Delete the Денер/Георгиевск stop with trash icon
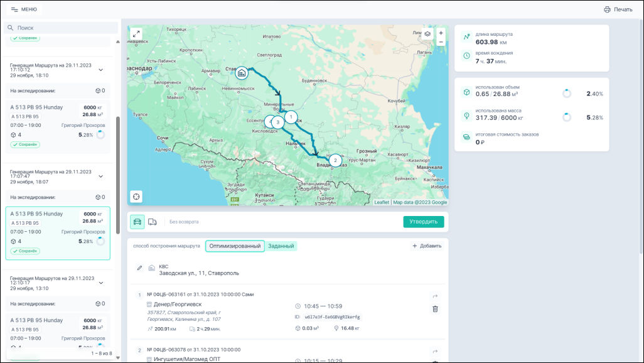The height and width of the screenshot is (363, 644). point(435,309)
